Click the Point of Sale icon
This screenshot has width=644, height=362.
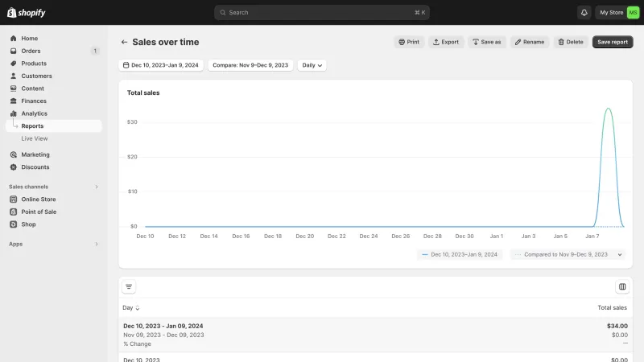[x=13, y=212]
